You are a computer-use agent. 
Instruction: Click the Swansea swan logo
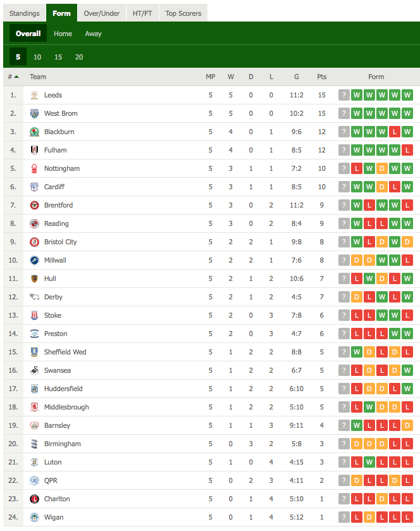34,370
